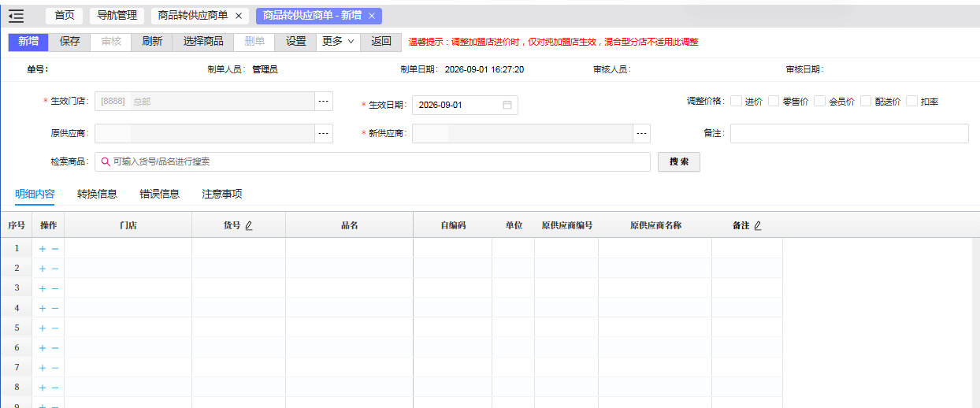Image resolution: width=980 pixels, height=408 pixels.
Task: Remove row 8 with the minus icon
Action: coord(55,388)
